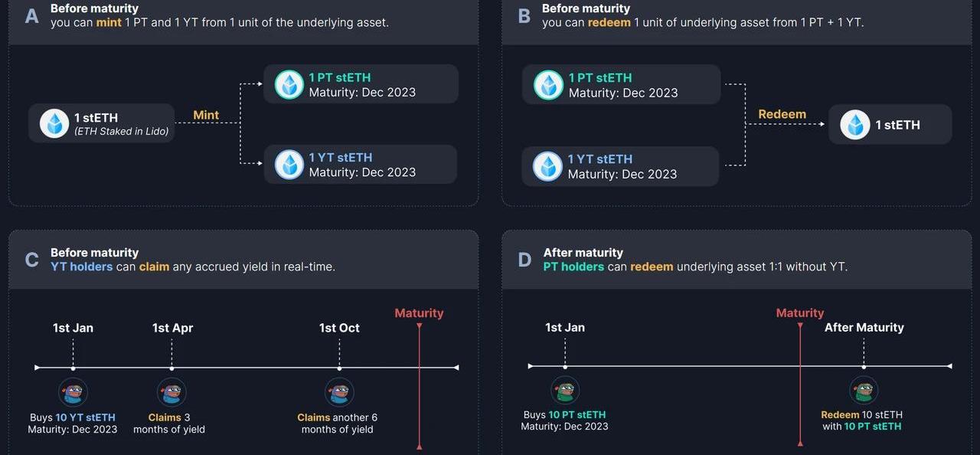Click the redeemed 1 stETH icon in panel B
Viewport: 980px width, 455px height.
click(855, 124)
